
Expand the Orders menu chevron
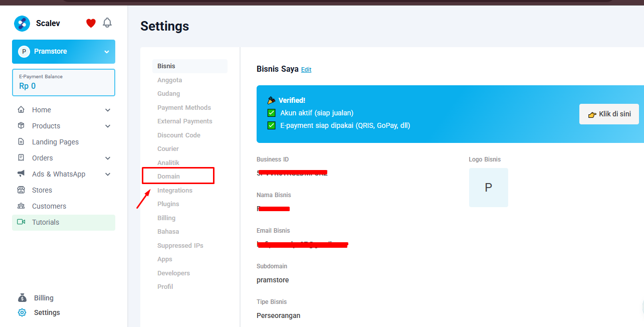click(108, 158)
